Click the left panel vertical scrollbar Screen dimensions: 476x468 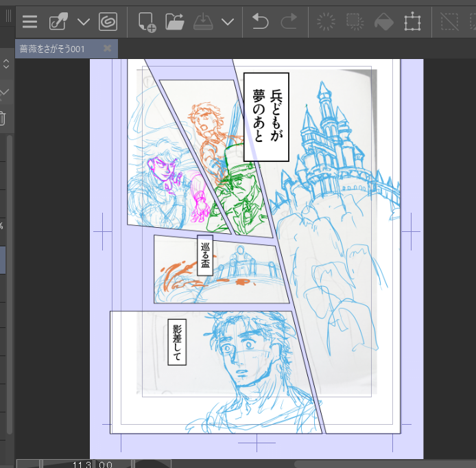click(10, 285)
